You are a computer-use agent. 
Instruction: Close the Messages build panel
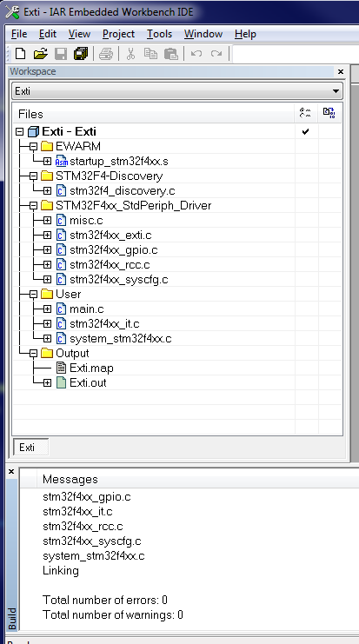click(11, 472)
